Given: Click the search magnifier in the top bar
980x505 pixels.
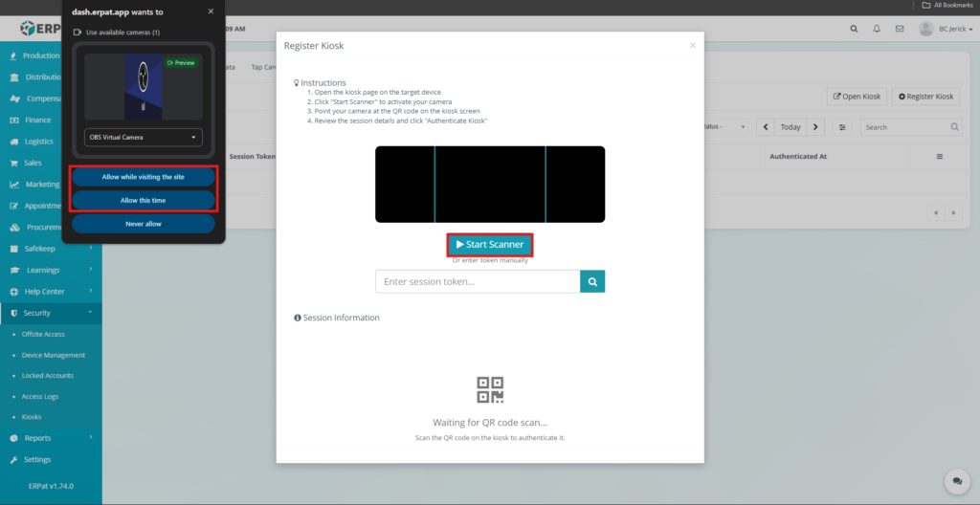Looking at the screenshot, I should pos(854,29).
